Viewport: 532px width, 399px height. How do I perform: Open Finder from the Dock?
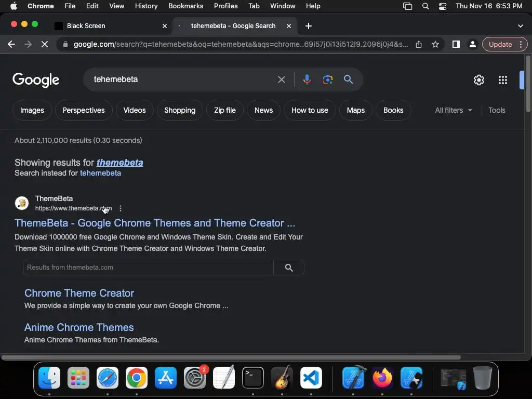pos(49,378)
